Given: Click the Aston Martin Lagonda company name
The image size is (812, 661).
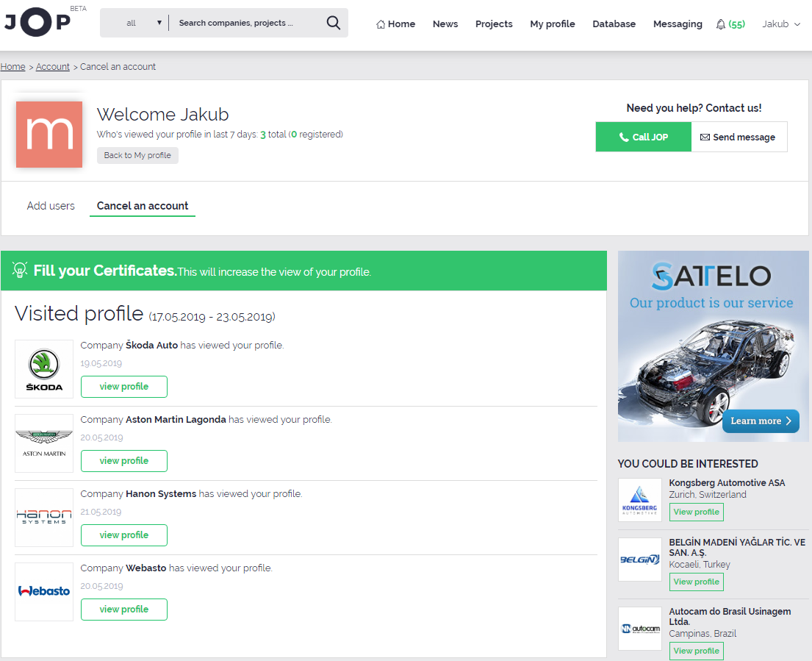Looking at the screenshot, I should (176, 419).
